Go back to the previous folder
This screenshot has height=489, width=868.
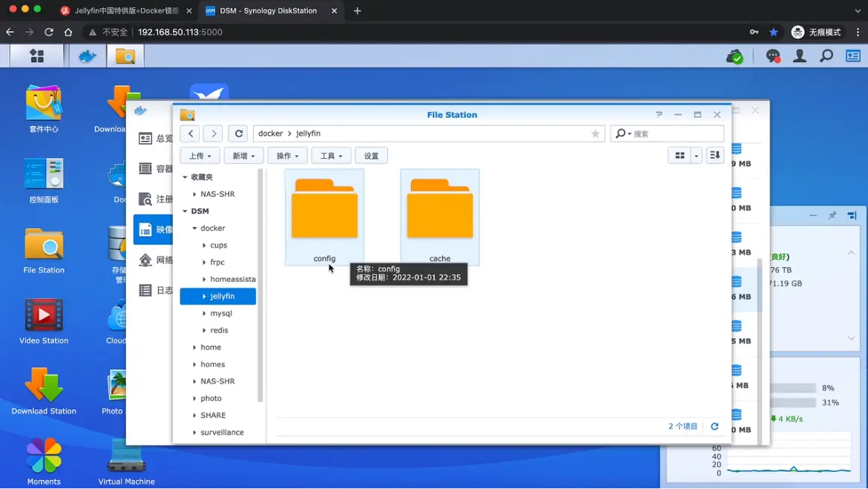[191, 134]
